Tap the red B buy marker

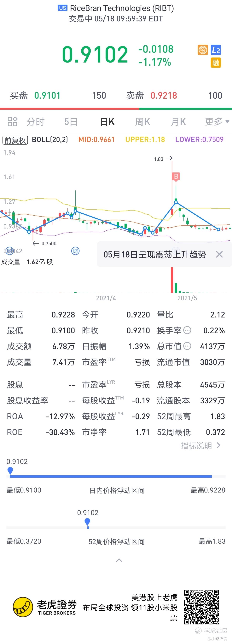[176, 177]
